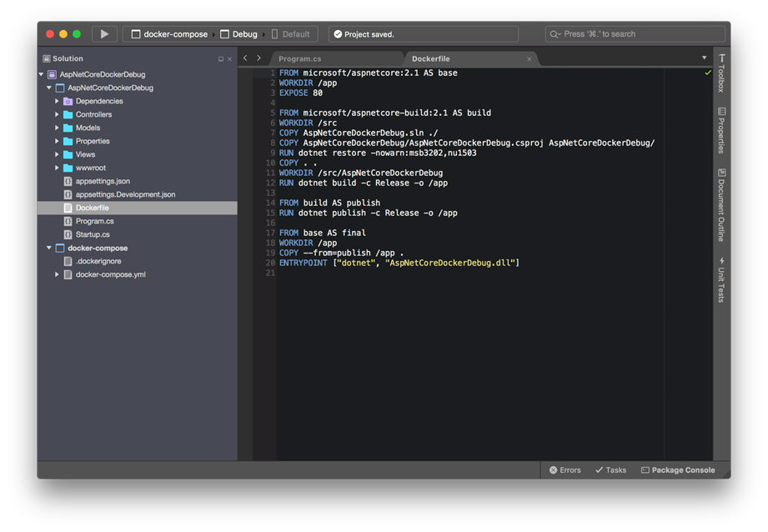The image size is (768, 532).
Task: Minimize the window with the yellow button
Action: point(63,34)
